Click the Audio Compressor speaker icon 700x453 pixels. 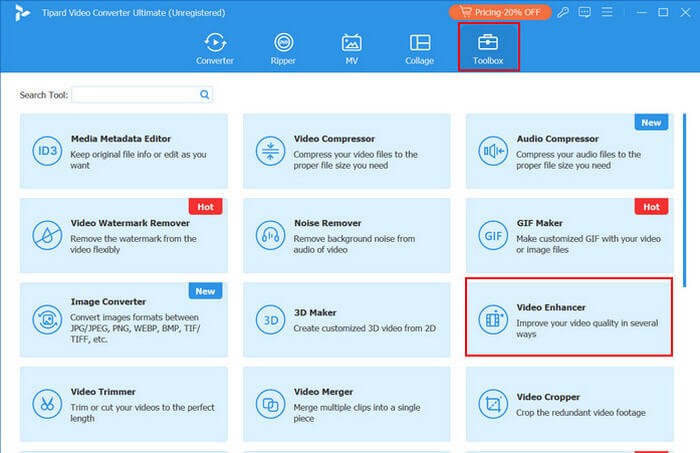click(x=493, y=151)
